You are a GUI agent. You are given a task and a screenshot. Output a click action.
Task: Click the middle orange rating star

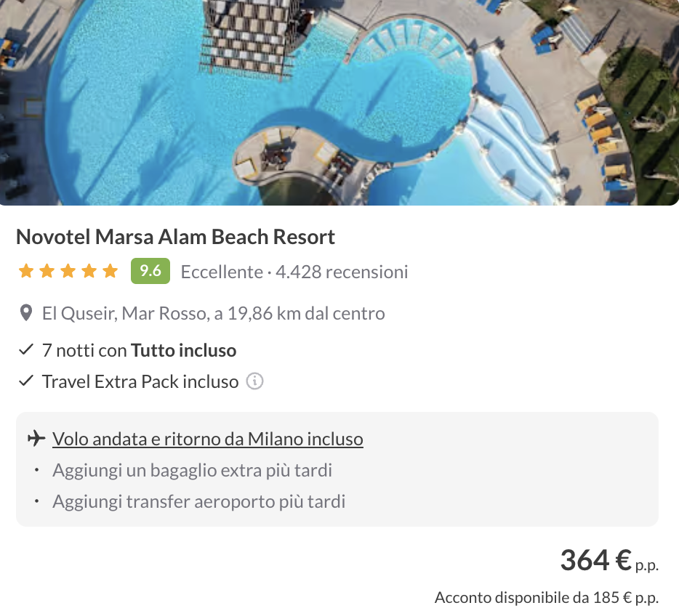pyautogui.click(x=68, y=272)
